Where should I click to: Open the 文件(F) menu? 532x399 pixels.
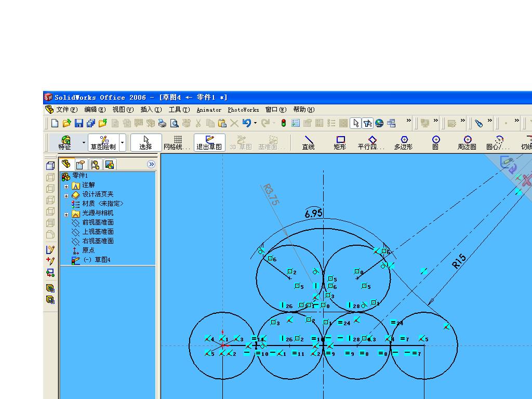66,110
